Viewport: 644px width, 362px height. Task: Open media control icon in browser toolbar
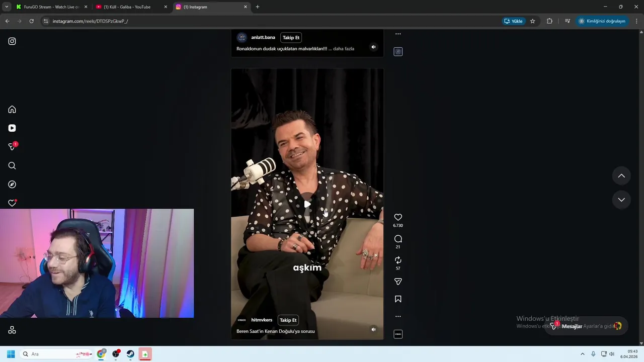[x=568, y=21]
